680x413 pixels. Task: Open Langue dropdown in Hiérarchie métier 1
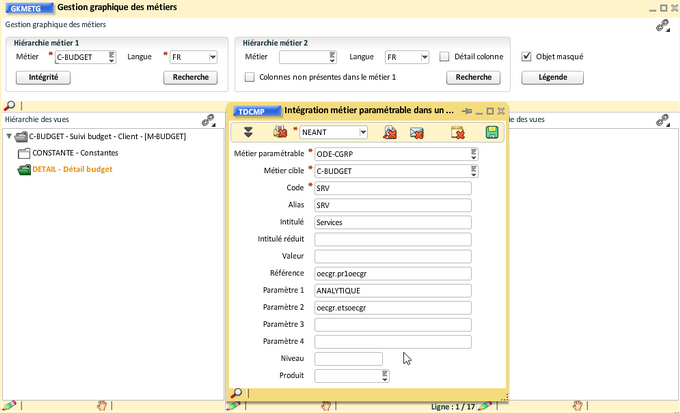(212, 57)
